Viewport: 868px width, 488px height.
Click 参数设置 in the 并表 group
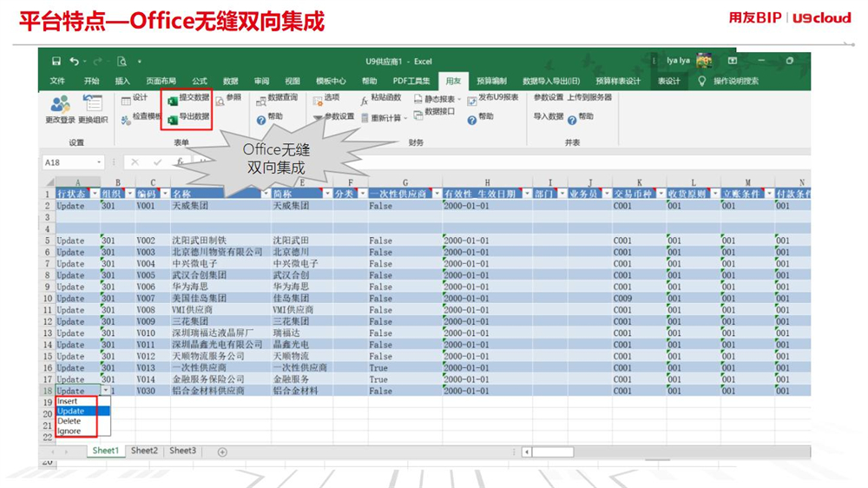click(x=549, y=97)
